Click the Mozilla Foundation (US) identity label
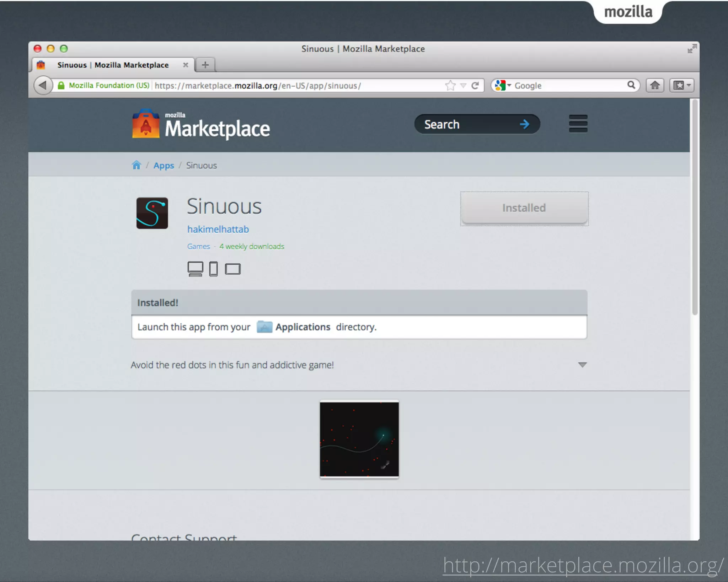This screenshot has height=582, width=728. 109,85
